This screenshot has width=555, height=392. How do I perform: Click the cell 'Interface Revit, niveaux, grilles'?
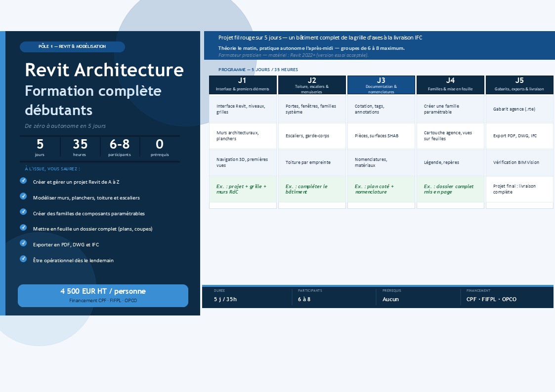243,109
